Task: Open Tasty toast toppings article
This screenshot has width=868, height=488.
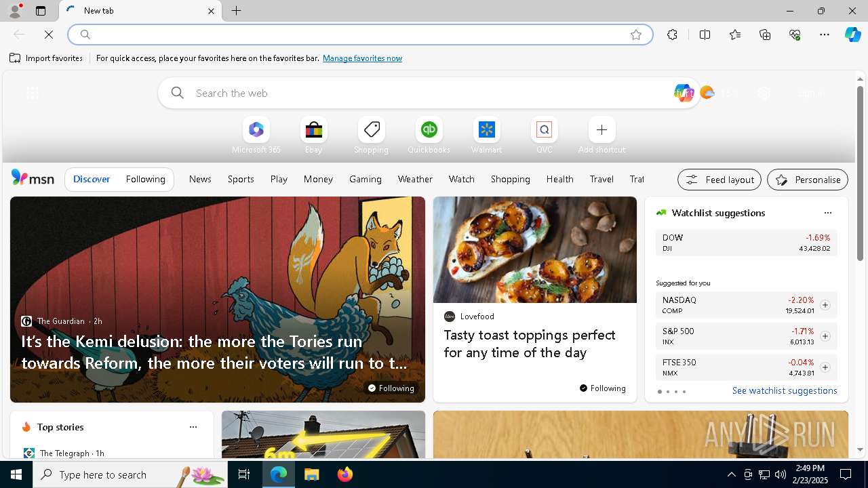Action: click(x=530, y=344)
